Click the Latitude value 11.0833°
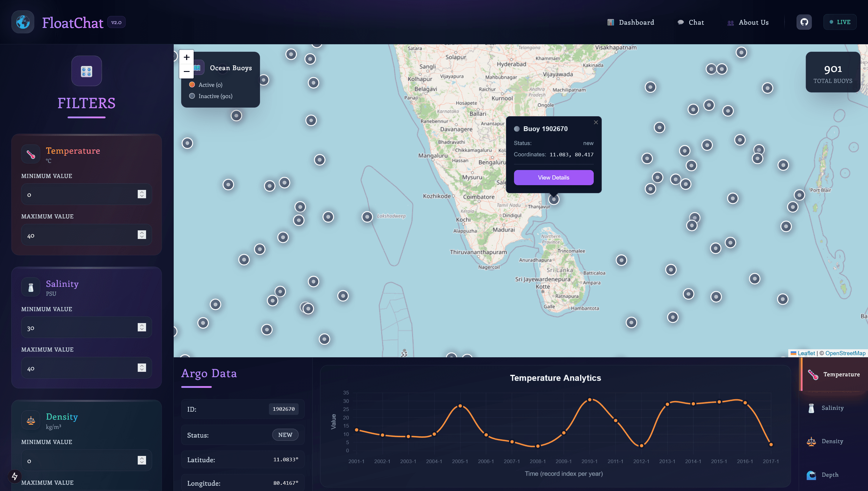This screenshot has width=868, height=491. click(286, 459)
